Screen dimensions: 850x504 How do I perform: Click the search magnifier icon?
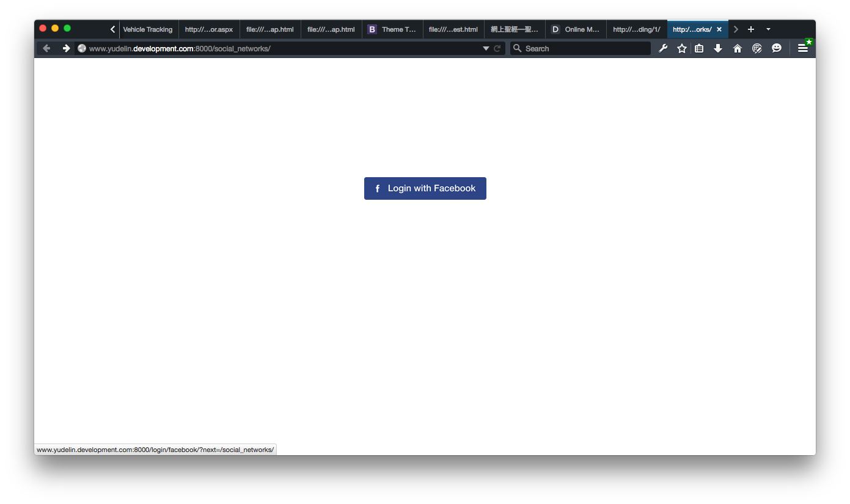[x=517, y=48]
